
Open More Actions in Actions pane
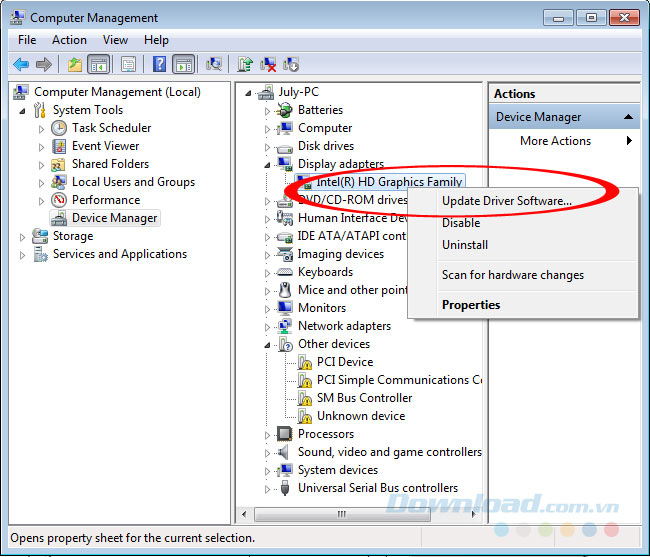coord(556,141)
